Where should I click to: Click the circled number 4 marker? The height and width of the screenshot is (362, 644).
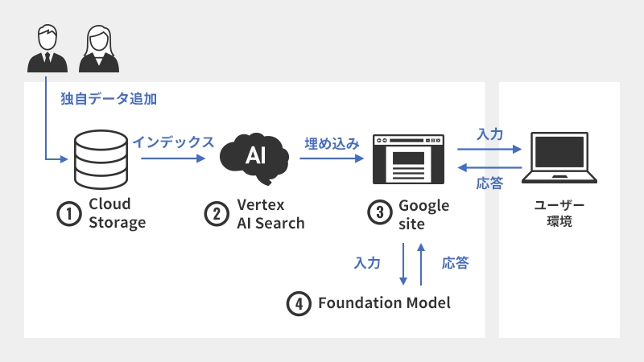(x=299, y=303)
